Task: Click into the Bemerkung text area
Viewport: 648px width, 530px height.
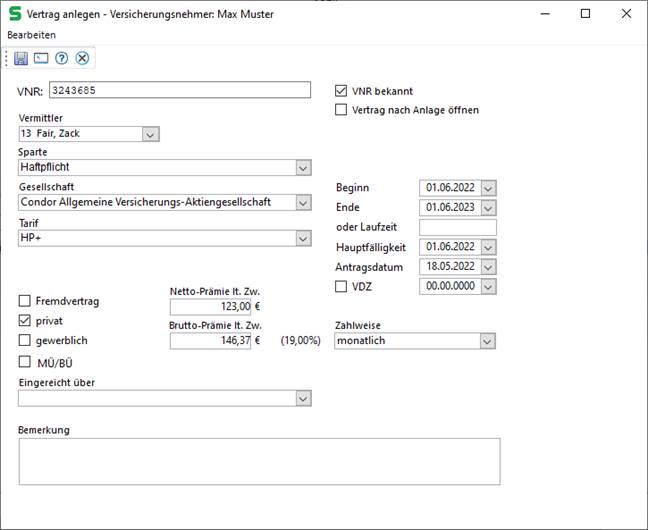Action: click(258, 461)
